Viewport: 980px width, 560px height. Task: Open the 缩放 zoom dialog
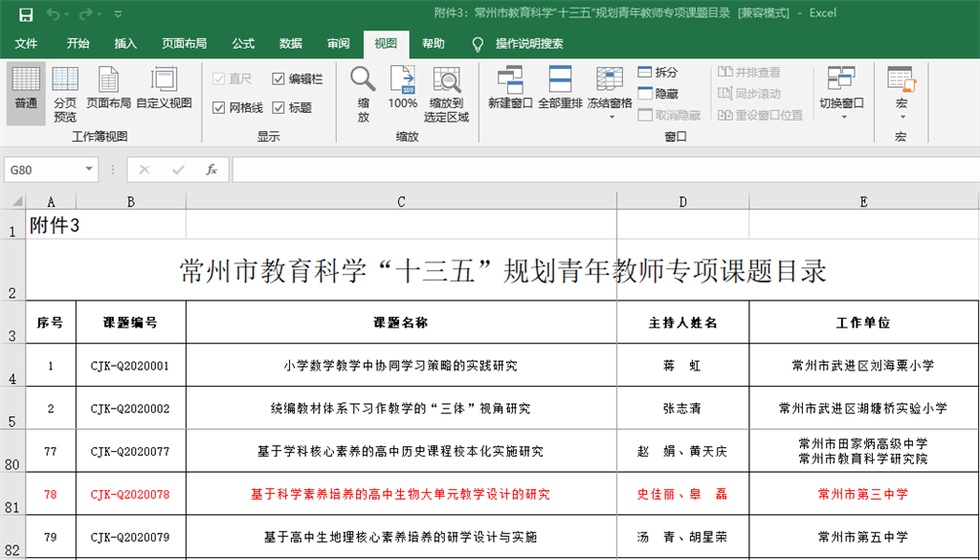(x=363, y=94)
